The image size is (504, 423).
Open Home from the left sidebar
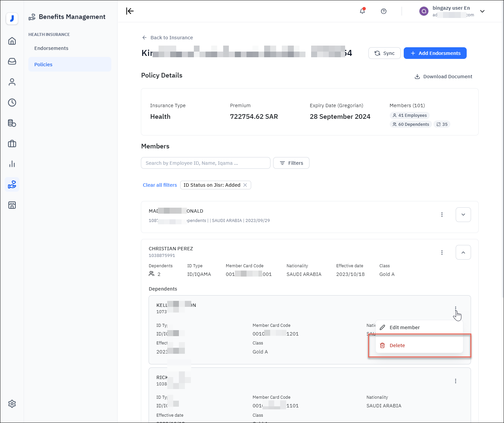click(x=12, y=41)
